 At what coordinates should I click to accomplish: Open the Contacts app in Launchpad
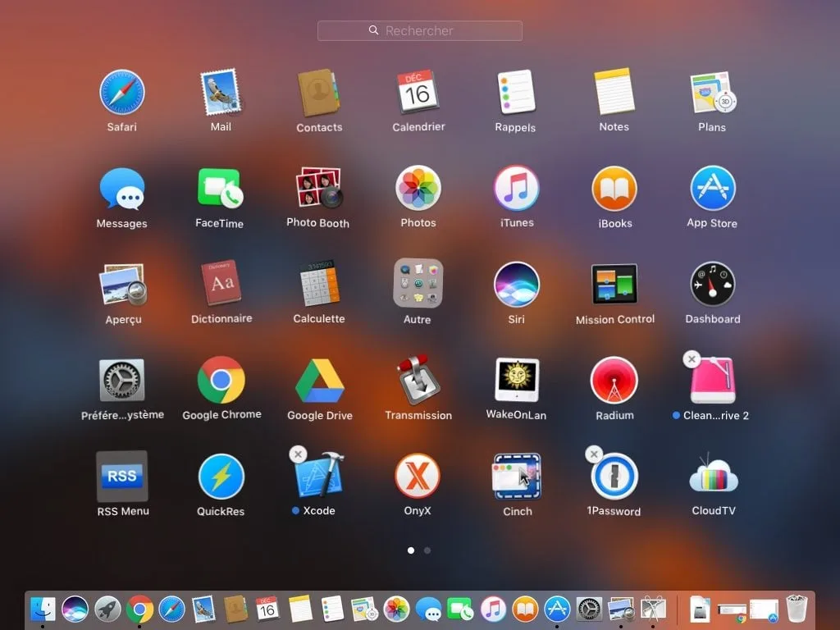coord(319,92)
